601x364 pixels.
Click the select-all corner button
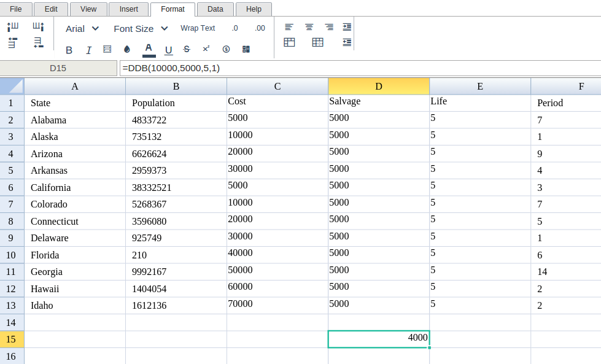12,86
